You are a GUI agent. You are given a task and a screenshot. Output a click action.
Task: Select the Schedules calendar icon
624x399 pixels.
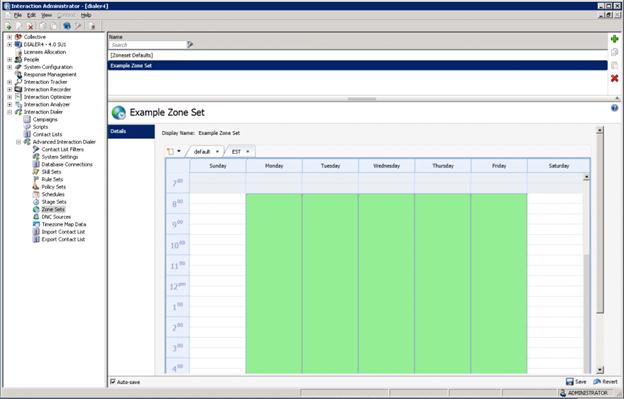click(36, 195)
